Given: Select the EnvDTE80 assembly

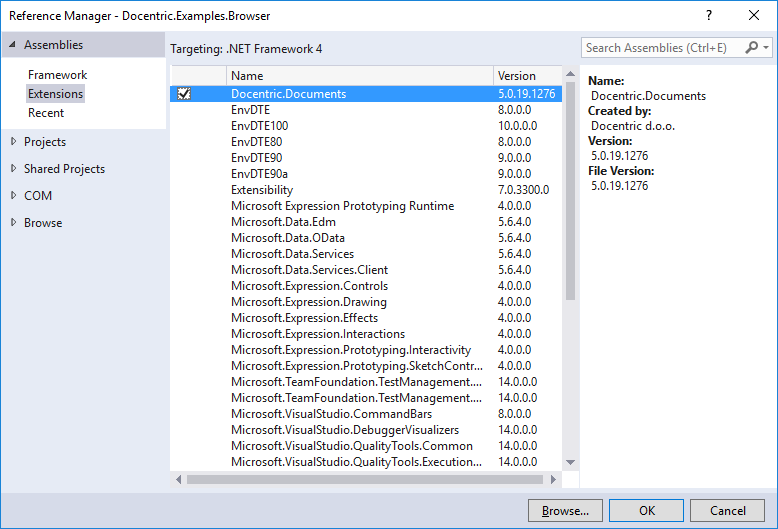Looking at the screenshot, I should [366, 141].
